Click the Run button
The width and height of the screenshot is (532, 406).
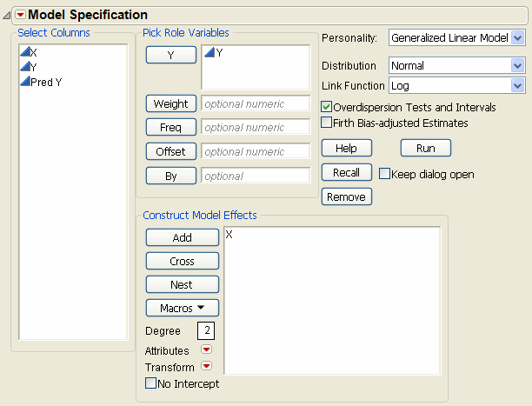point(425,148)
